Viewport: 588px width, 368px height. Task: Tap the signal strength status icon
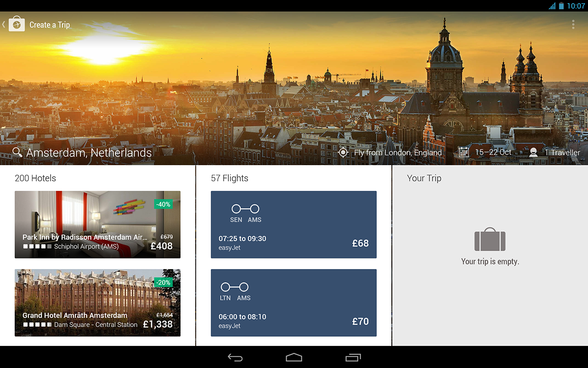552,6
